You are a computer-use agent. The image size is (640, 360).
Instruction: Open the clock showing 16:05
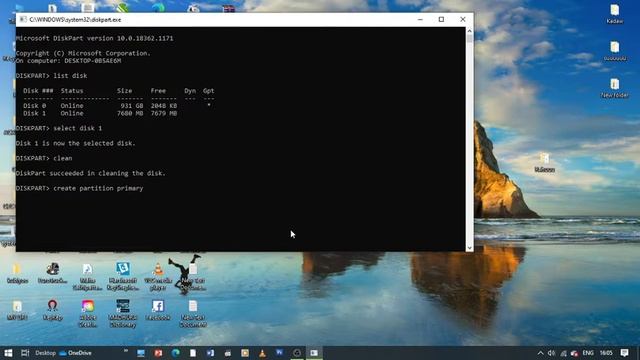606,353
